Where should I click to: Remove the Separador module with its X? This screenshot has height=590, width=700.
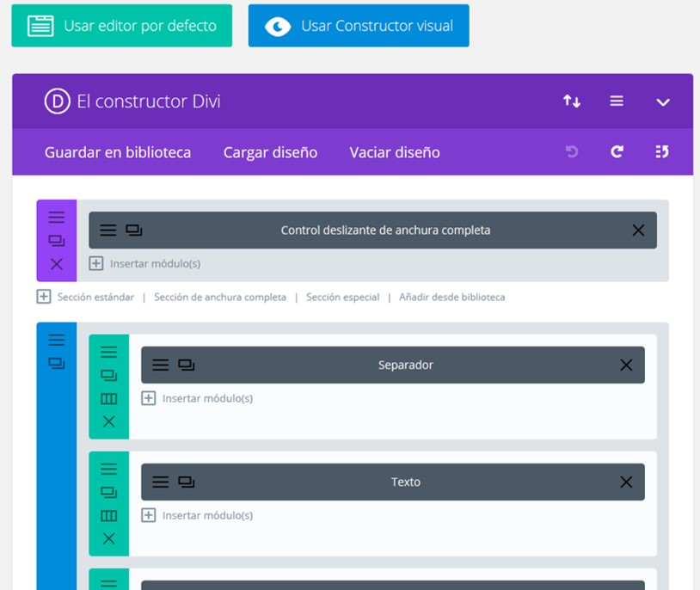pos(626,366)
